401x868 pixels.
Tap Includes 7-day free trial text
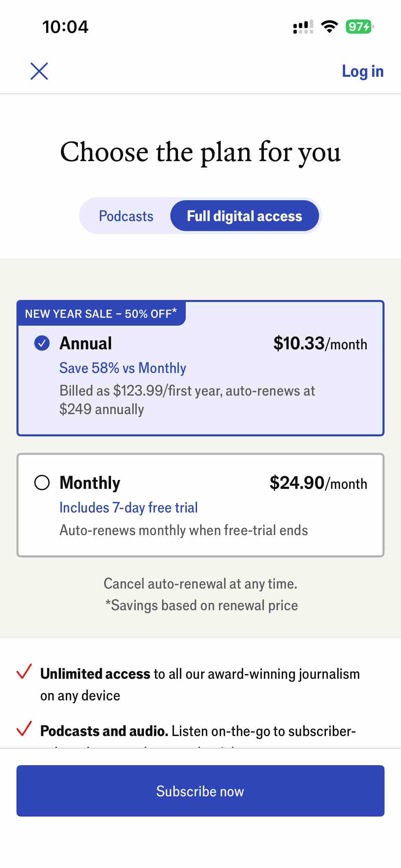click(129, 508)
